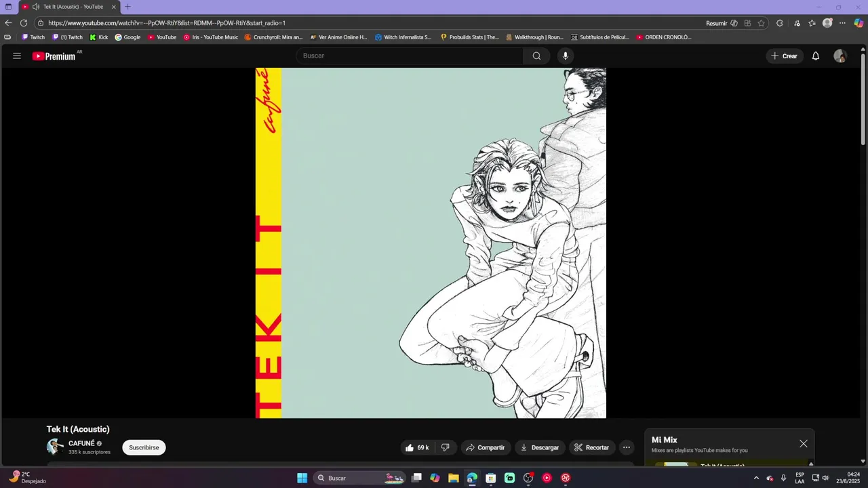
Task: Open Windows Start menu
Action: pos(302,478)
